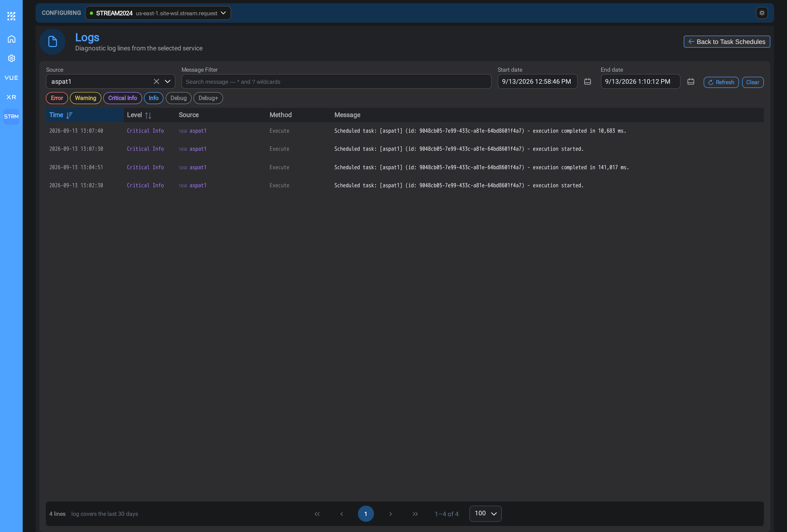
Task: Click the '4 lines' status text
Action: (x=57, y=514)
